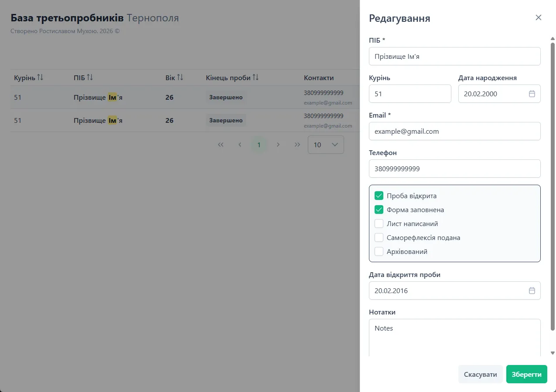Expand the rows-per-page dropdown showing 10
Image resolution: width=556 pixels, height=392 pixels.
(x=326, y=145)
